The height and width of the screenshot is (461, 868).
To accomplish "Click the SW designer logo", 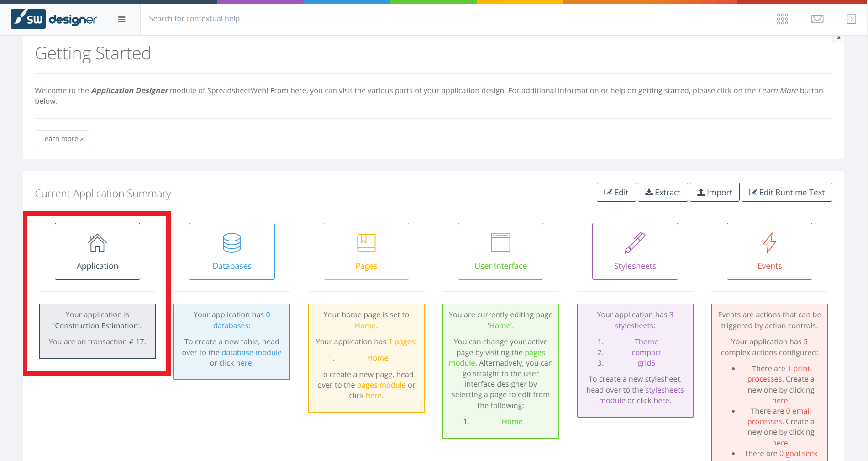I will coord(54,19).
